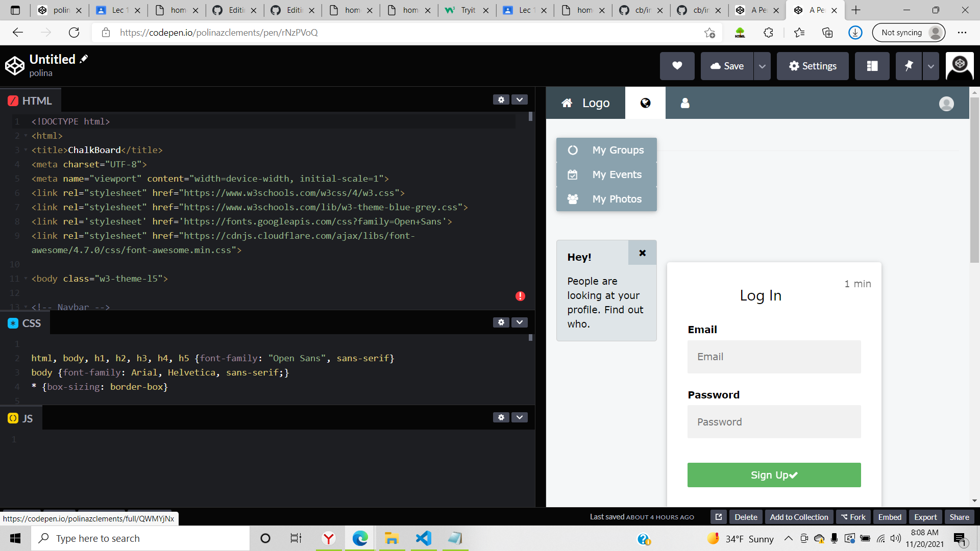Select the globe tab in the preview navbar

pyautogui.click(x=645, y=103)
